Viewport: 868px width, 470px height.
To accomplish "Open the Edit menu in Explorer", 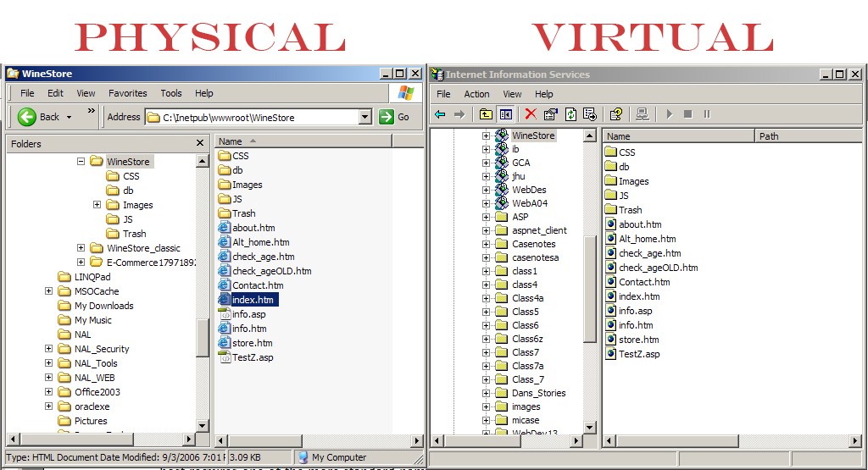I will tap(55, 93).
